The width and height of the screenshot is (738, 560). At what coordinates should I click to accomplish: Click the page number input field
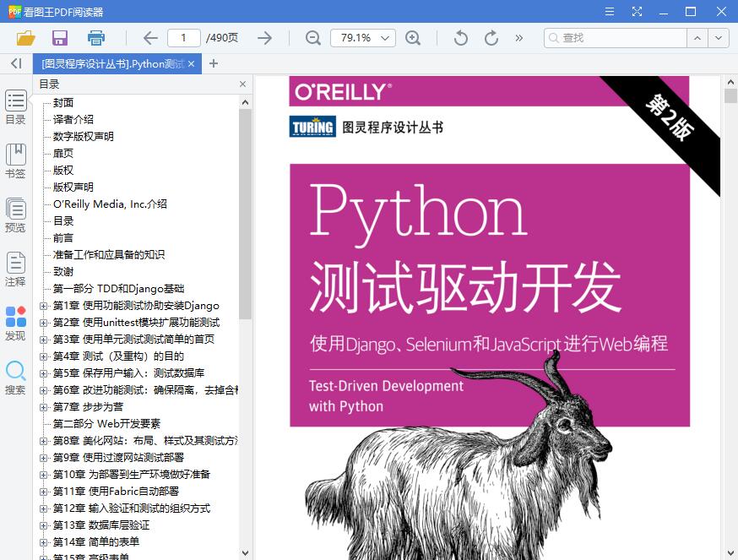(184, 38)
